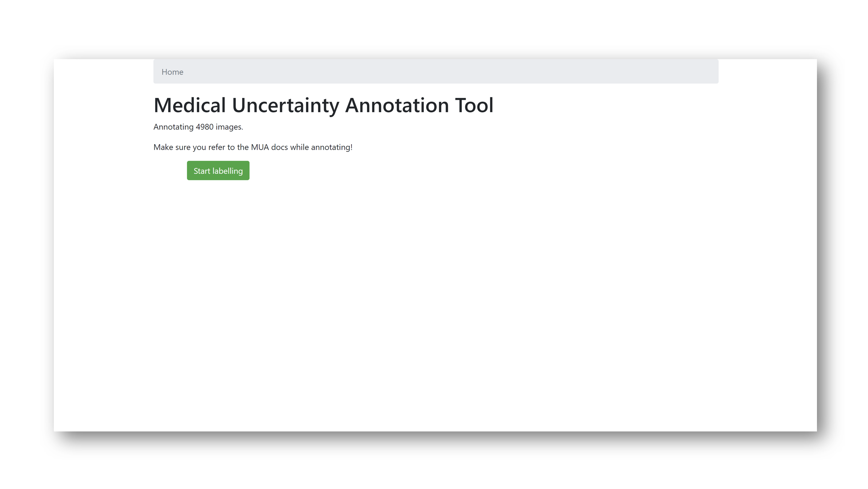Click the 'Annotating 4980 images.' text

pyautogui.click(x=198, y=127)
